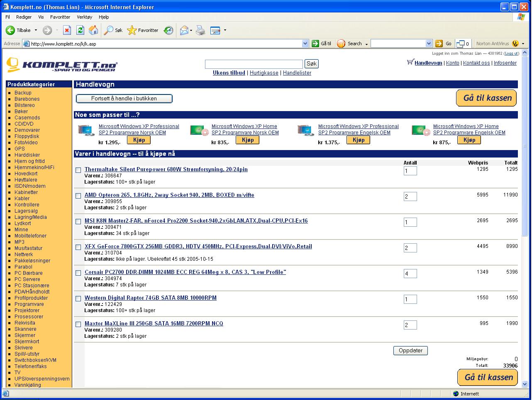Screen dimensions: 532x400
Task: Open the Verktøy menu
Action: [85, 17]
